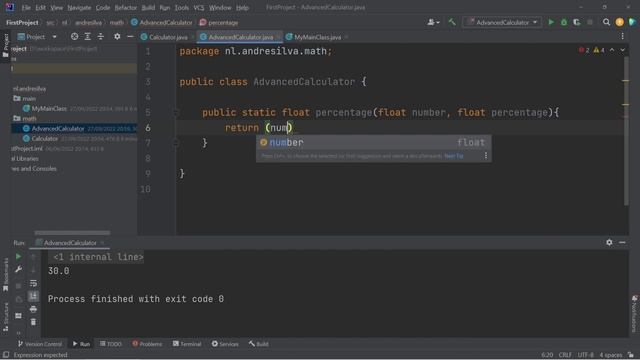
Task: Open Search Everywhere magnifier icon
Action: [607, 22]
